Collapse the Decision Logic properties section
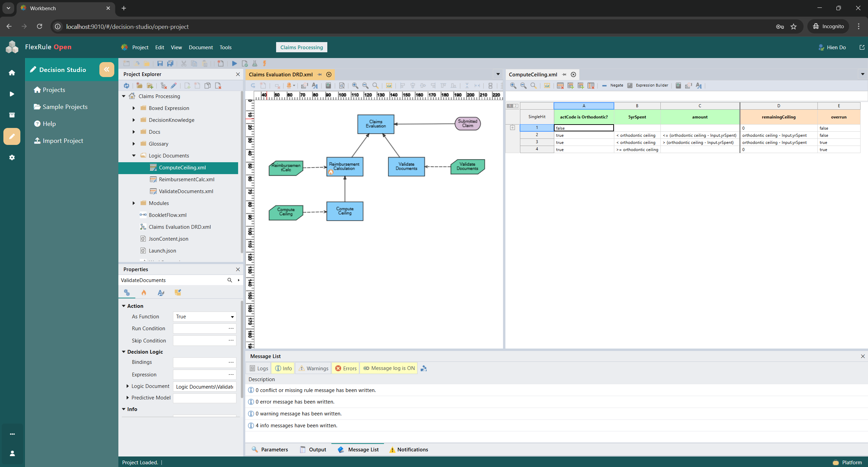Screen dimensions: 868x467 coord(124,352)
